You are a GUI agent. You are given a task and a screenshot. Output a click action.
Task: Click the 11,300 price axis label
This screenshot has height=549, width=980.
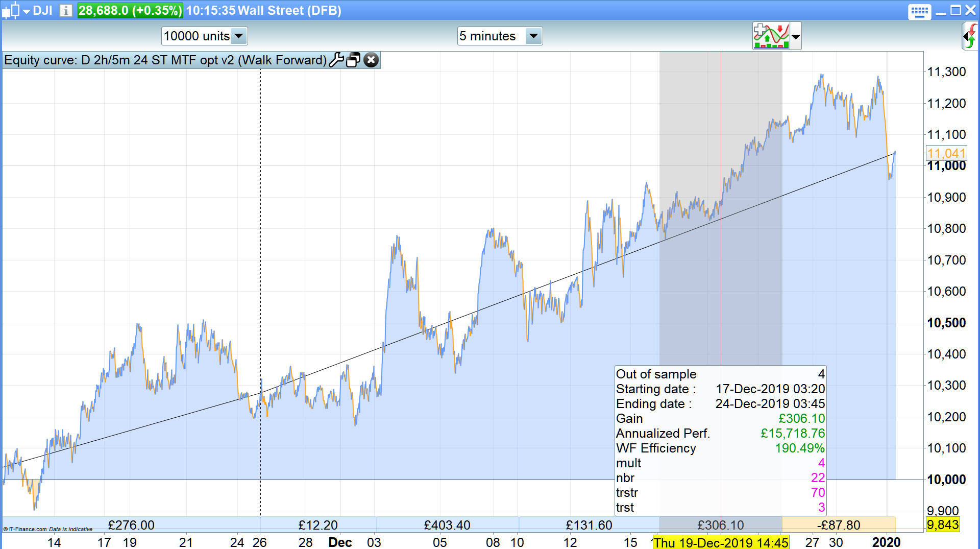pyautogui.click(x=946, y=72)
